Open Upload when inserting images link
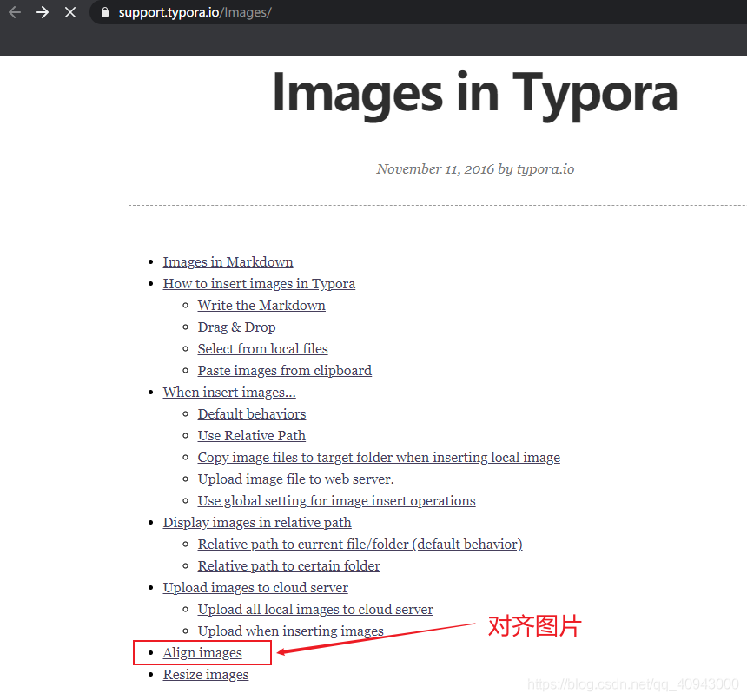 291,631
